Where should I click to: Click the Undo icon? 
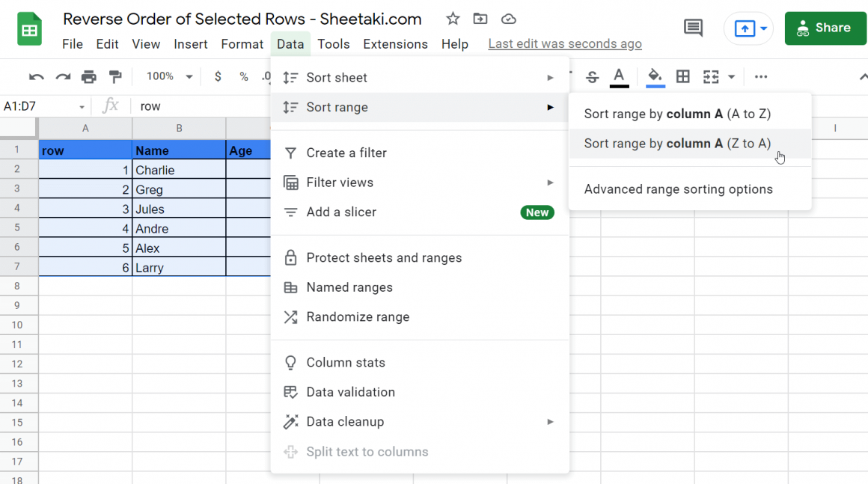click(x=36, y=76)
